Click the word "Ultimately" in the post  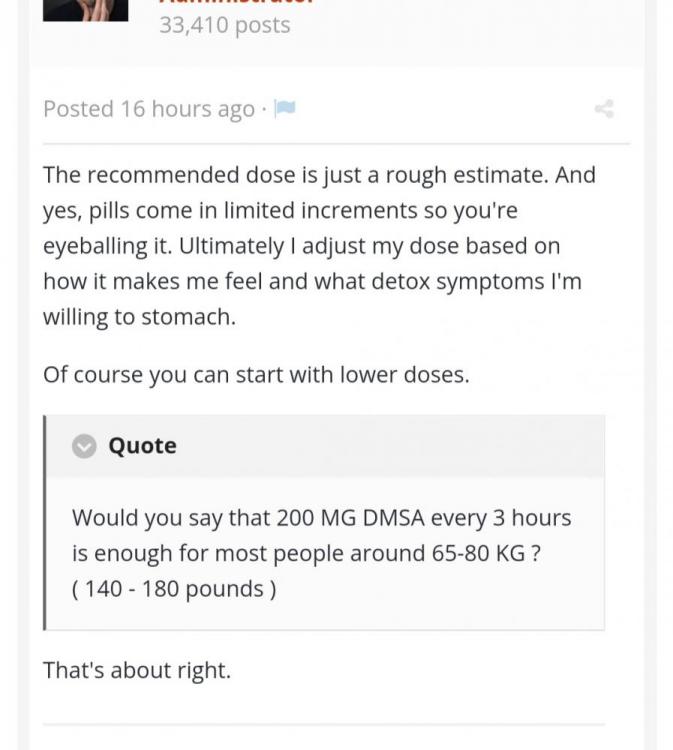tap(232, 246)
